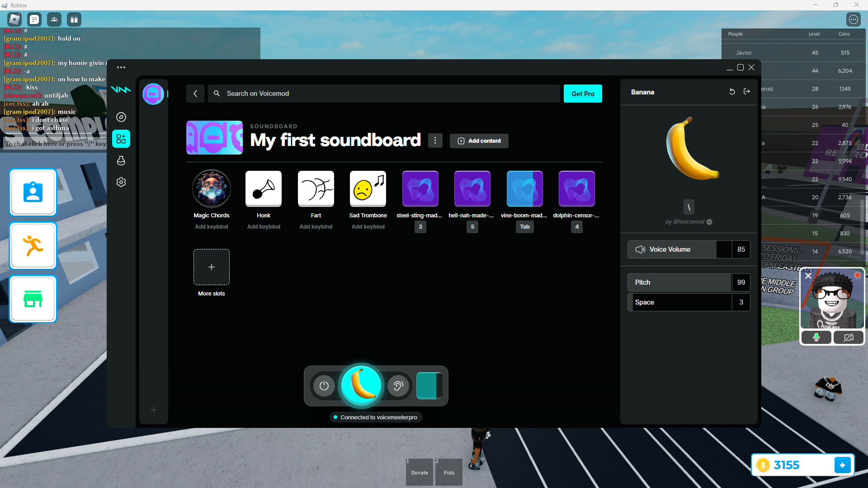Click Connected to voicemeeterpro status
This screenshot has height=488, width=868.
point(376,417)
